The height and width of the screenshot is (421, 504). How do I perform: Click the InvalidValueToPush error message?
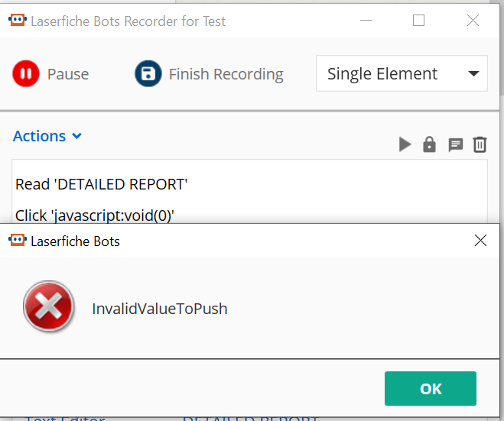coord(159,309)
